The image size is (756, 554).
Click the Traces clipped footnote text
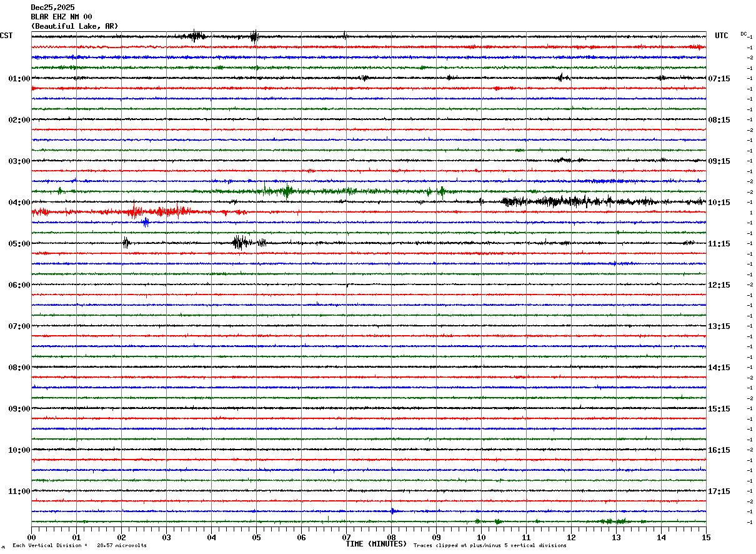[x=490, y=545]
